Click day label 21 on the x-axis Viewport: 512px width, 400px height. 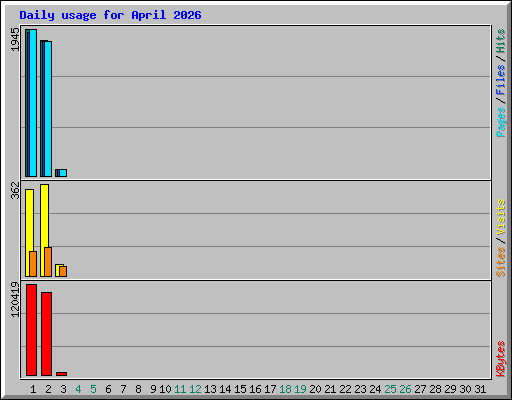[x=330, y=389]
